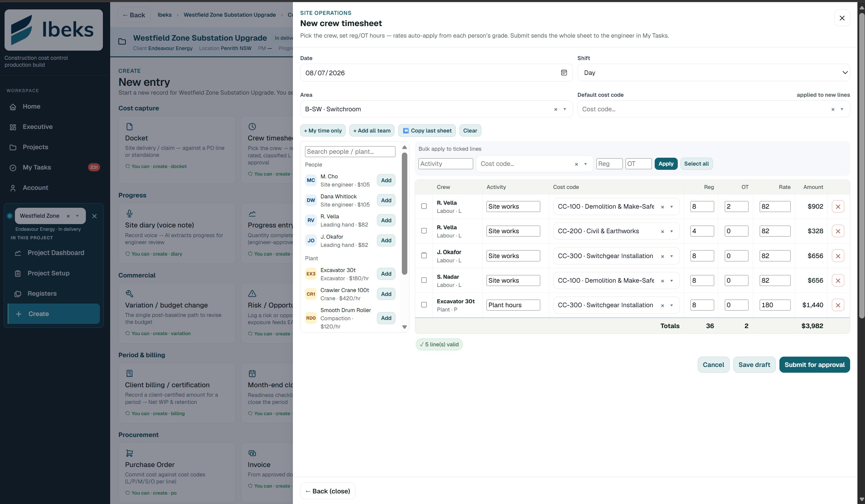
Task: Focus the Search people / plant field
Action: [350, 152]
